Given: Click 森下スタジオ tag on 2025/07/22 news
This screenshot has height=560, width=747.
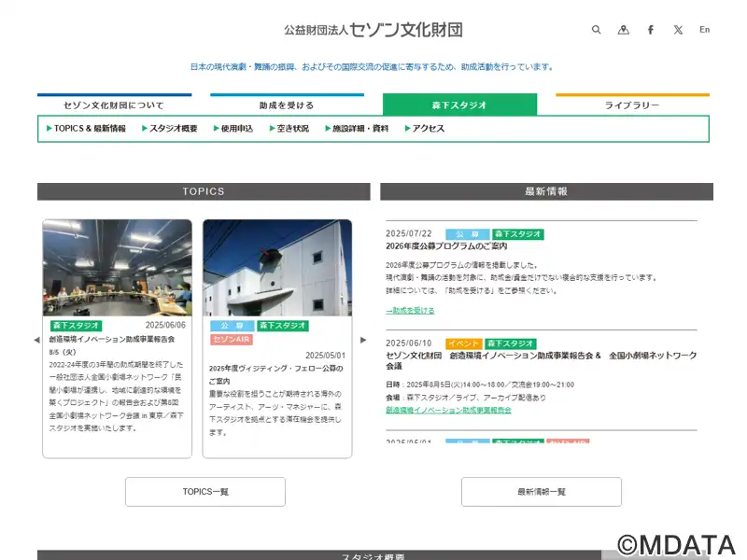Looking at the screenshot, I should point(518,234).
